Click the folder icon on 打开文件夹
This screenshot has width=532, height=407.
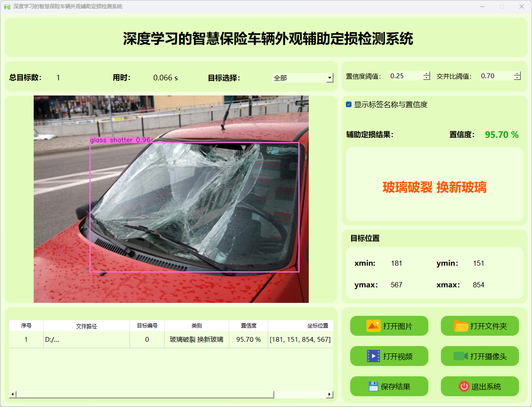(x=461, y=326)
